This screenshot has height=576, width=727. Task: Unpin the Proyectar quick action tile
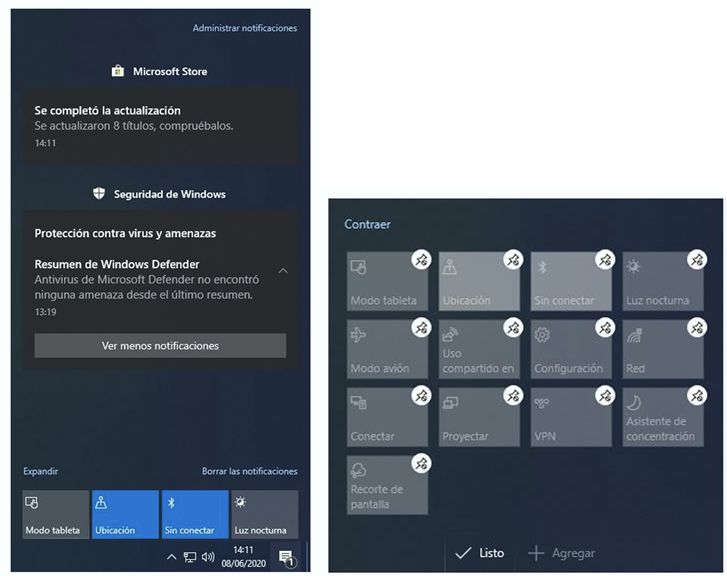pos(512,395)
